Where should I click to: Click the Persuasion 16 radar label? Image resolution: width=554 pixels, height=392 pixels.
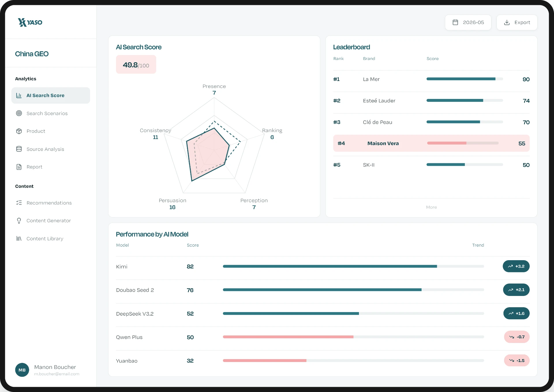[x=173, y=204]
